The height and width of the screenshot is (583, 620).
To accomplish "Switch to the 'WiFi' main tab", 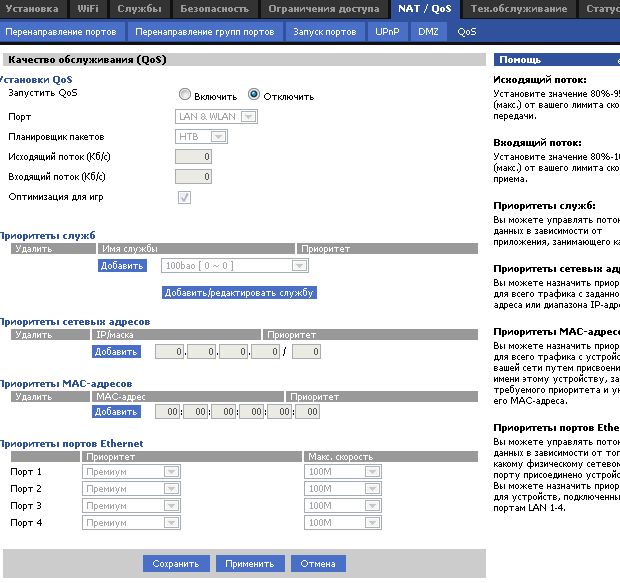I will tap(88, 9).
